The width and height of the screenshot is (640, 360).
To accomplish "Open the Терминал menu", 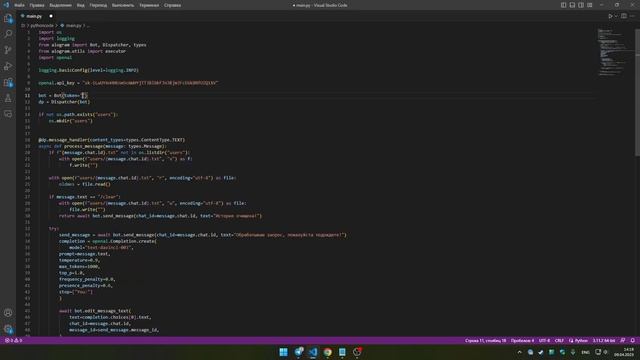I will (x=149, y=5).
